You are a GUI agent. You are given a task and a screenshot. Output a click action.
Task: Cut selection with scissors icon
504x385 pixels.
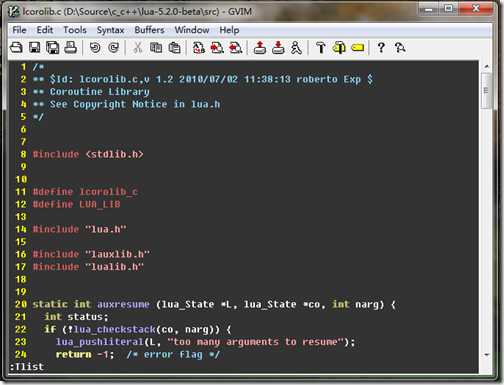[x=137, y=48]
